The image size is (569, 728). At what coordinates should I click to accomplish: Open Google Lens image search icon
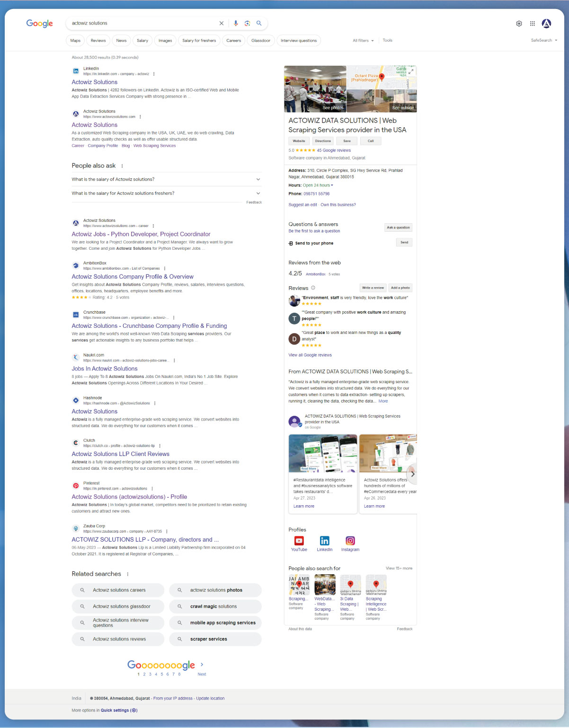coord(247,23)
